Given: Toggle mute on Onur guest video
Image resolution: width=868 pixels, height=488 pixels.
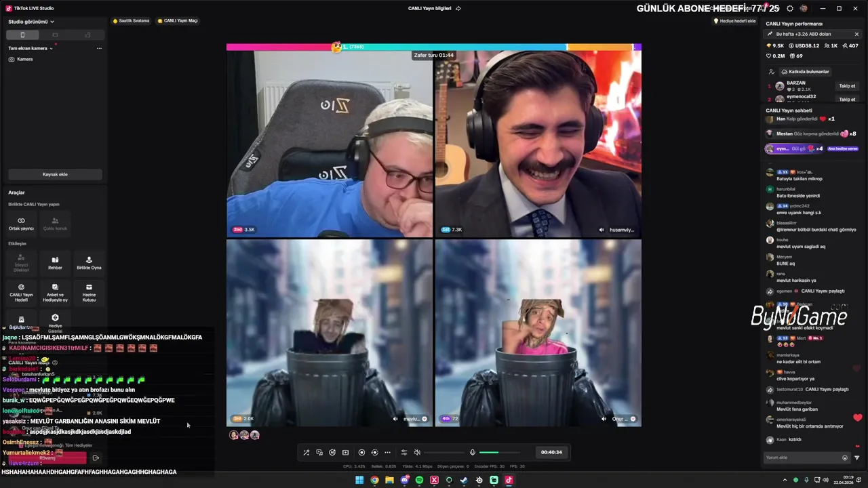Looking at the screenshot, I should 604,419.
